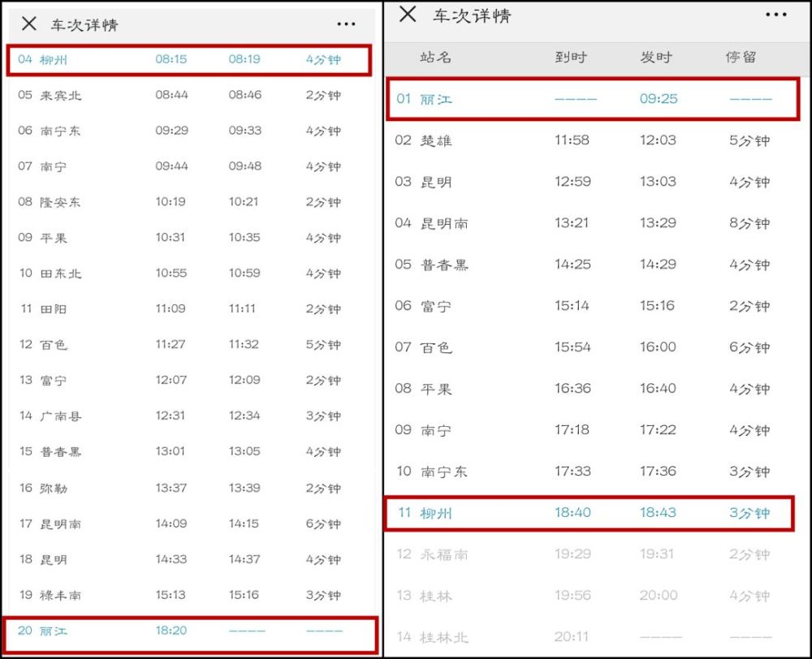Select the 17 昆明南 row on left
Screen dimensions: 812x659
pos(189,524)
